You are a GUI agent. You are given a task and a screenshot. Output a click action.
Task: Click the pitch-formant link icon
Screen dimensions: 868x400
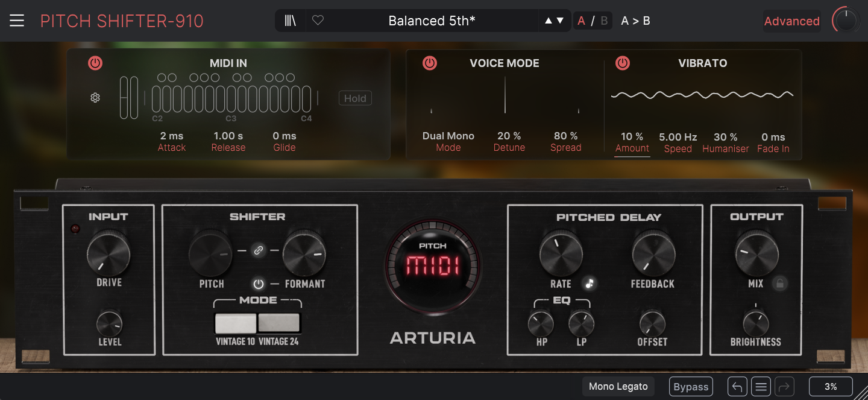click(258, 251)
